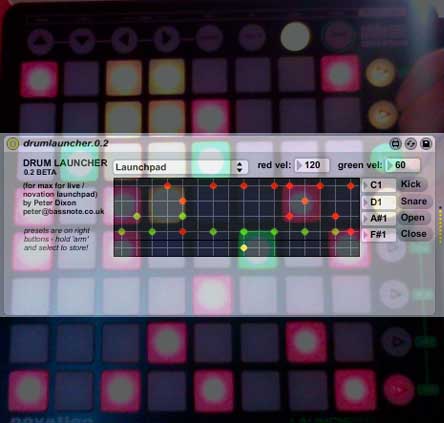
Task: Click the Snare label button
Action: (414, 201)
